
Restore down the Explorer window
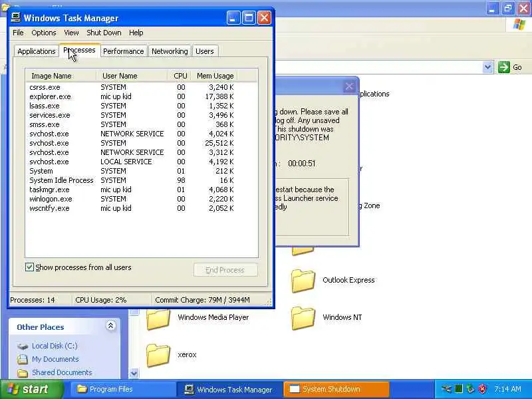[508, 8]
